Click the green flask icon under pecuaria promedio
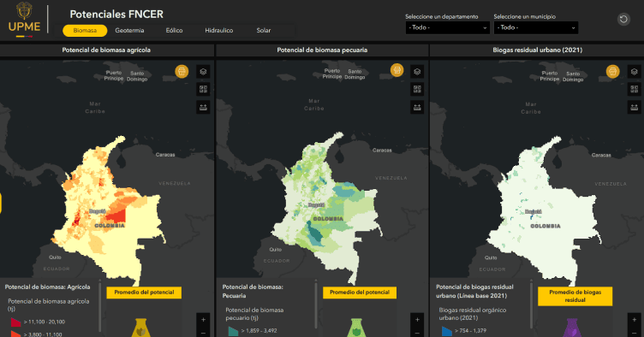 (356, 328)
